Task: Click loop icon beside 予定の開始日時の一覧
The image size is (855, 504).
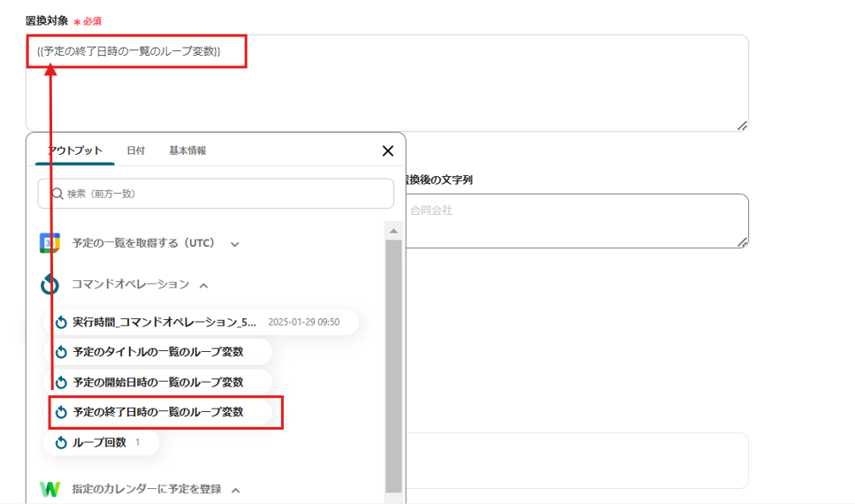Action: [x=61, y=382]
